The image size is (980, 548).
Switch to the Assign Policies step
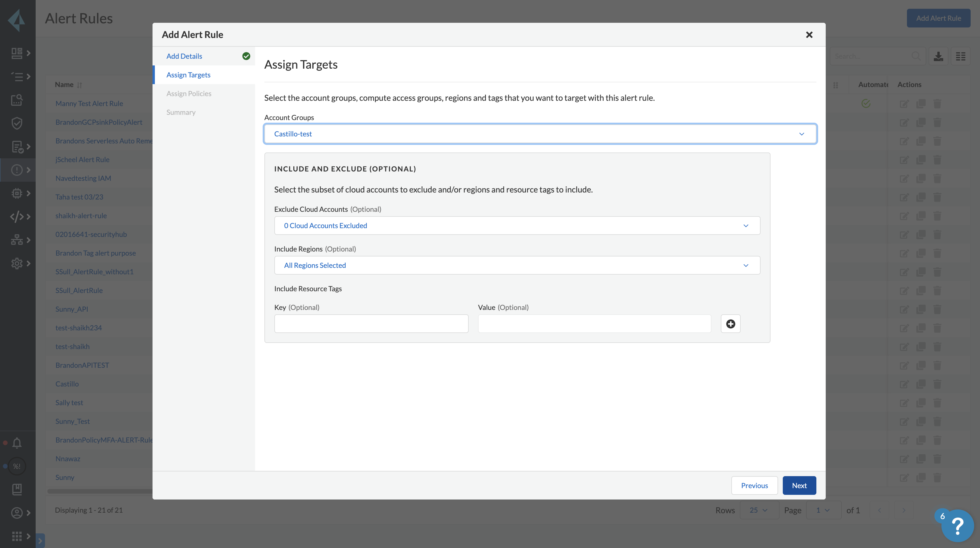point(189,93)
